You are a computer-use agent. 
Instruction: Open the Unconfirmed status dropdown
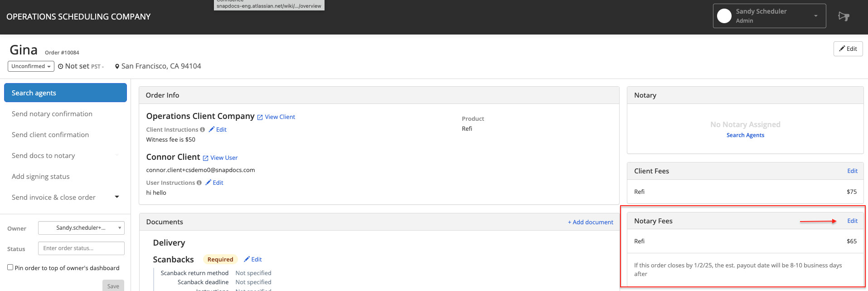tap(31, 66)
